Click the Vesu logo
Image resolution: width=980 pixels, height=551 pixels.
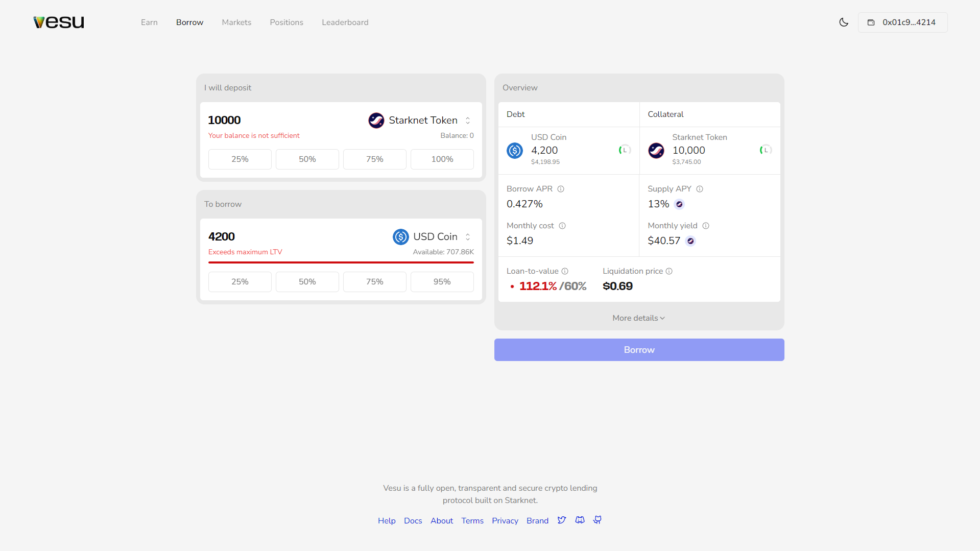(x=59, y=22)
